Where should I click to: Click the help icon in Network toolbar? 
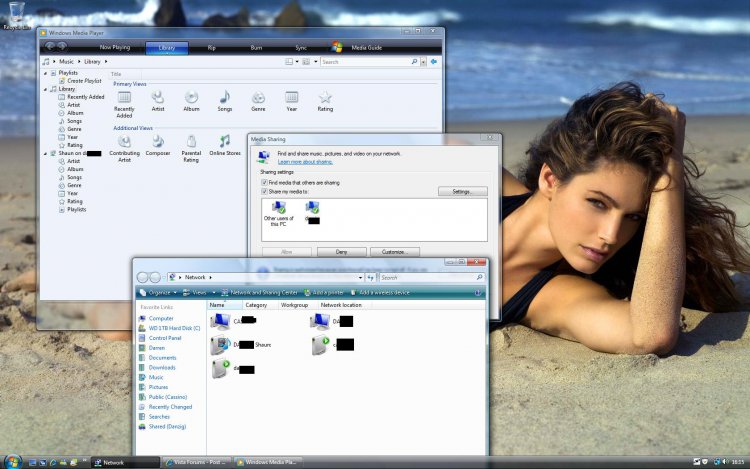click(478, 293)
